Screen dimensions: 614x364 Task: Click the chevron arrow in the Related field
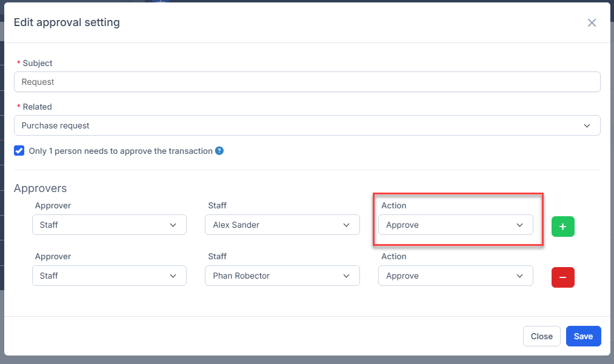pyautogui.click(x=586, y=125)
